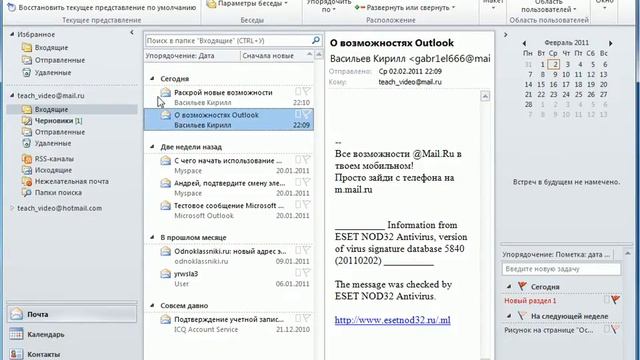
Task: Flag the yrwsla3 message
Action: [307, 273]
